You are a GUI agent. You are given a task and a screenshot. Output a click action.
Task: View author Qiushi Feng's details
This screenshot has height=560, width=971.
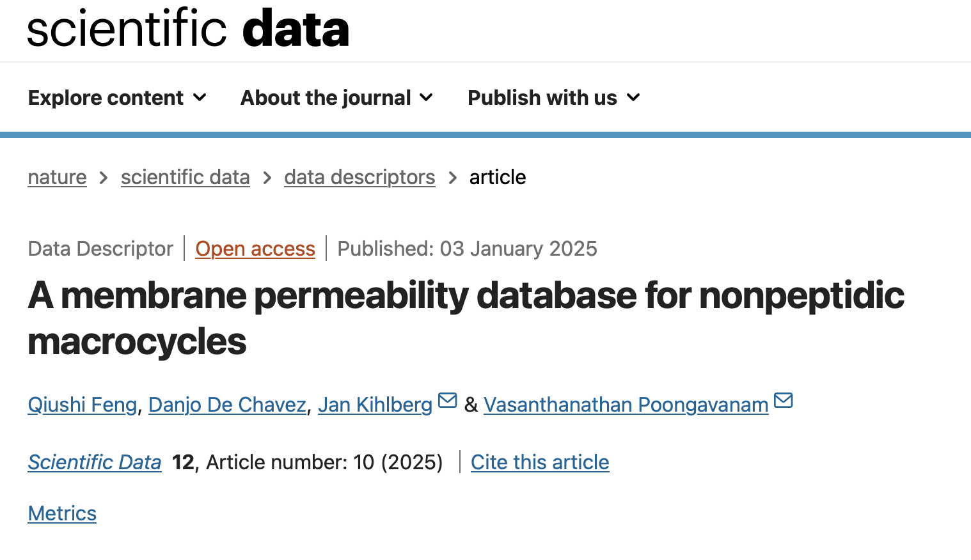pos(83,405)
